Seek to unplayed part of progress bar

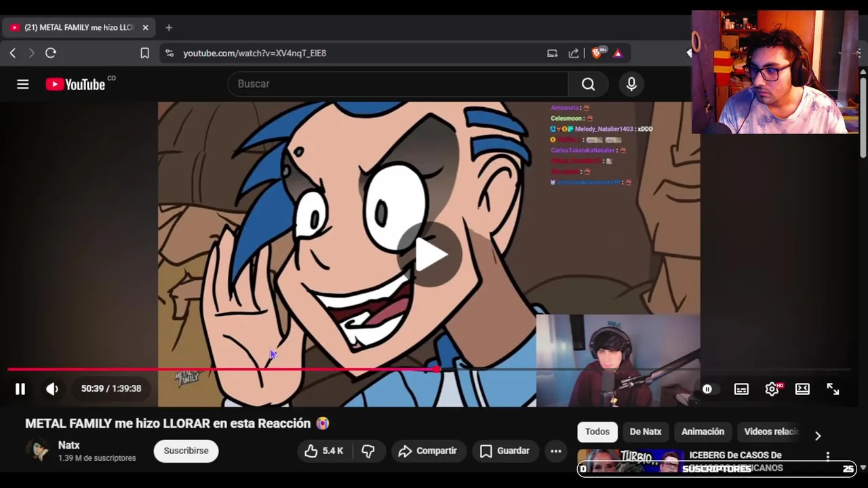tap(644, 369)
